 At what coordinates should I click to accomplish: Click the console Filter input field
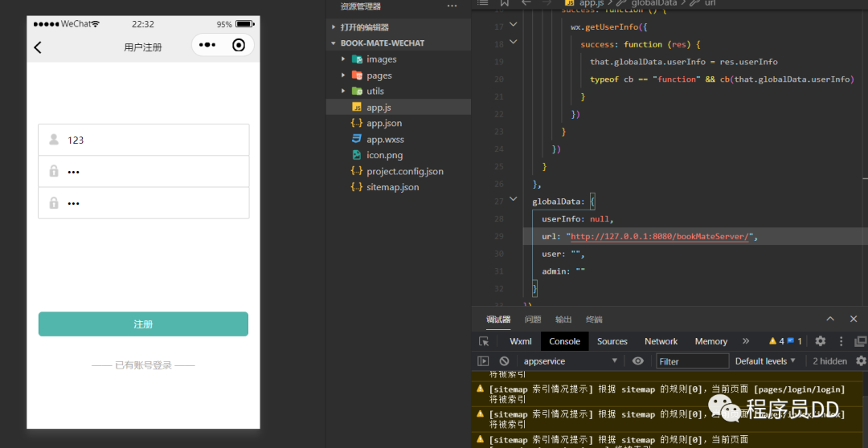coord(693,361)
